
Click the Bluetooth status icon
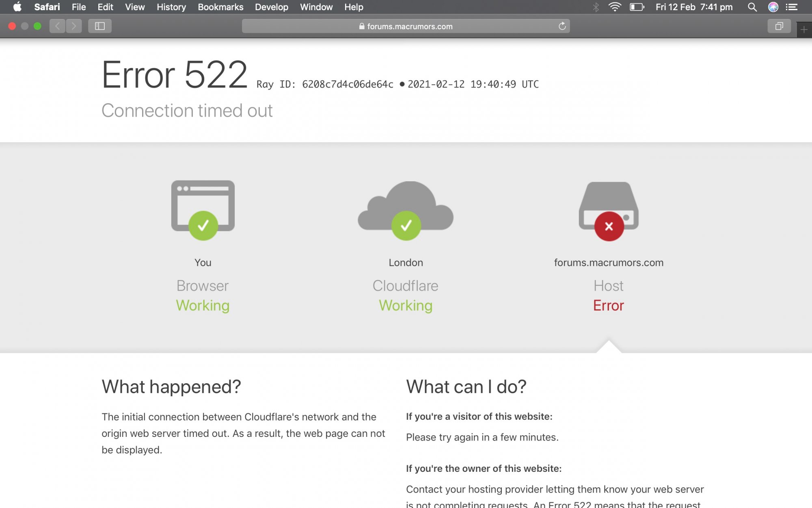pyautogui.click(x=596, y=7)
